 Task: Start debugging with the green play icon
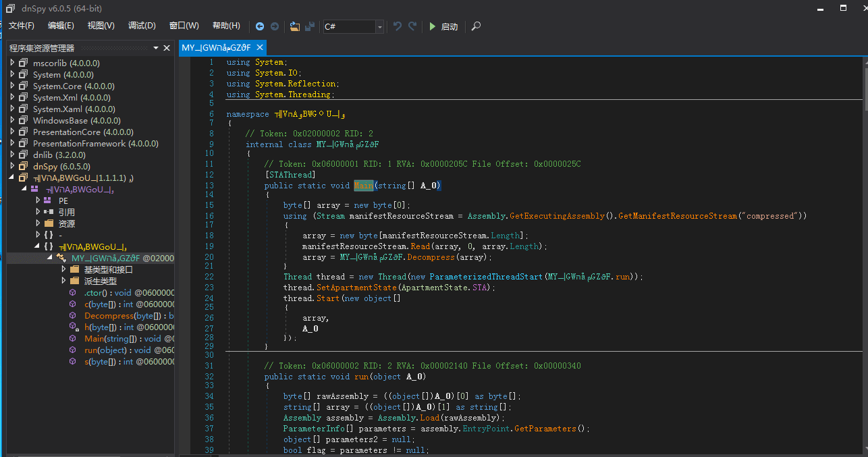pos(433,26)
